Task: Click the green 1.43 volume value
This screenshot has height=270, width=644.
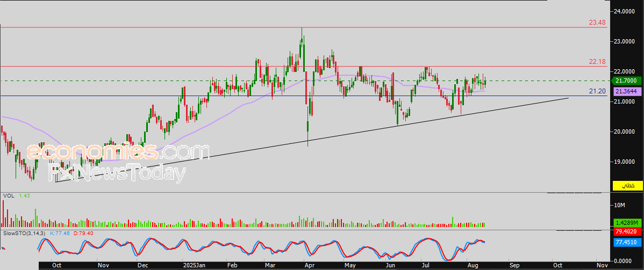Action: coord(24,196)
